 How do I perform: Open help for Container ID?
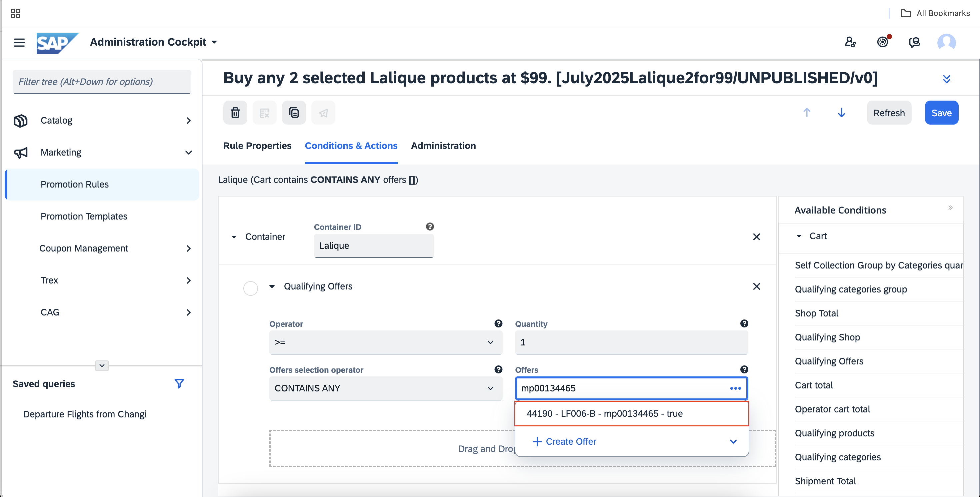tap(430, 227)
